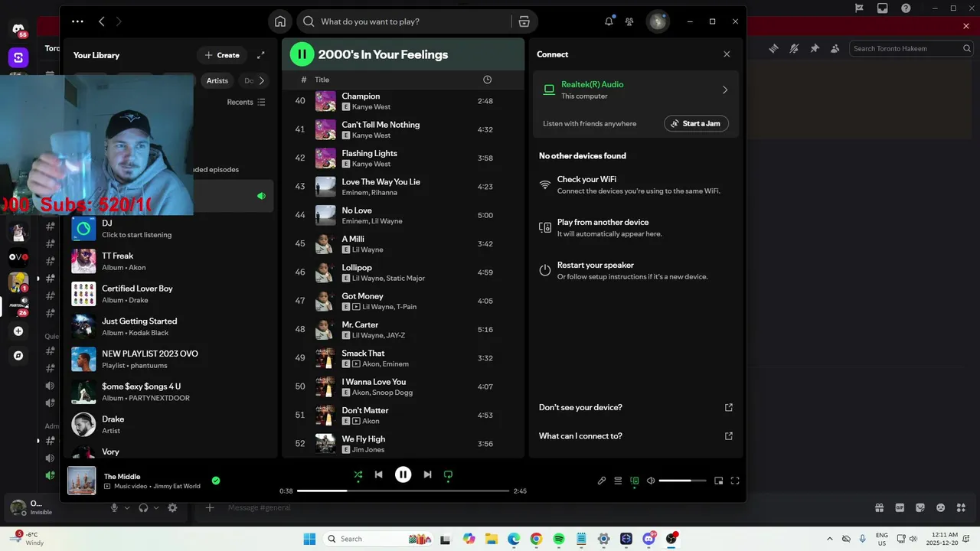
Task: Click Search Toronto Hakeem field in Discord
Action: [911, 48]
